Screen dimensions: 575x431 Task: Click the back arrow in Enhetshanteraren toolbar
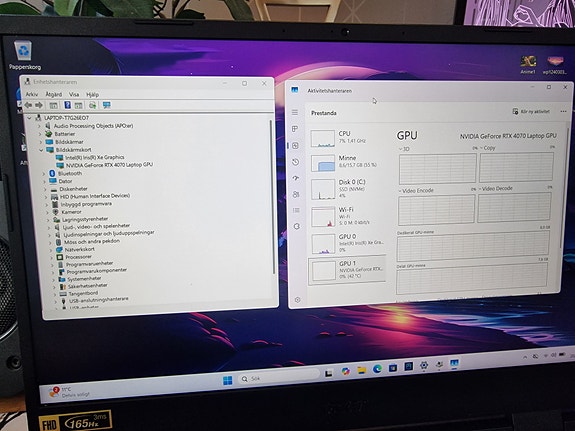[28, 105]
